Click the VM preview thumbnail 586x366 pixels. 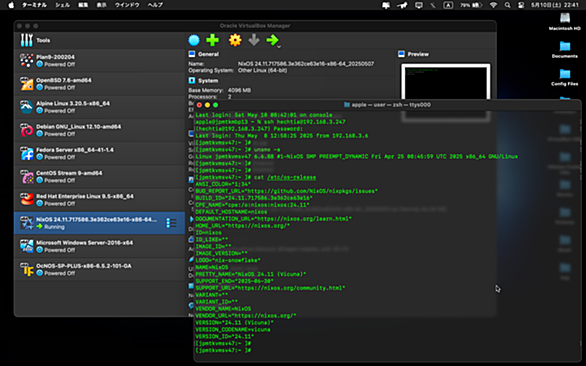click(445, 81)
